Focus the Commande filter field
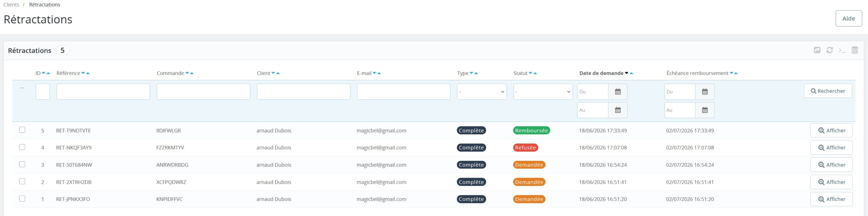Screen dimensions: 868x216 click(x=203, y=92)
